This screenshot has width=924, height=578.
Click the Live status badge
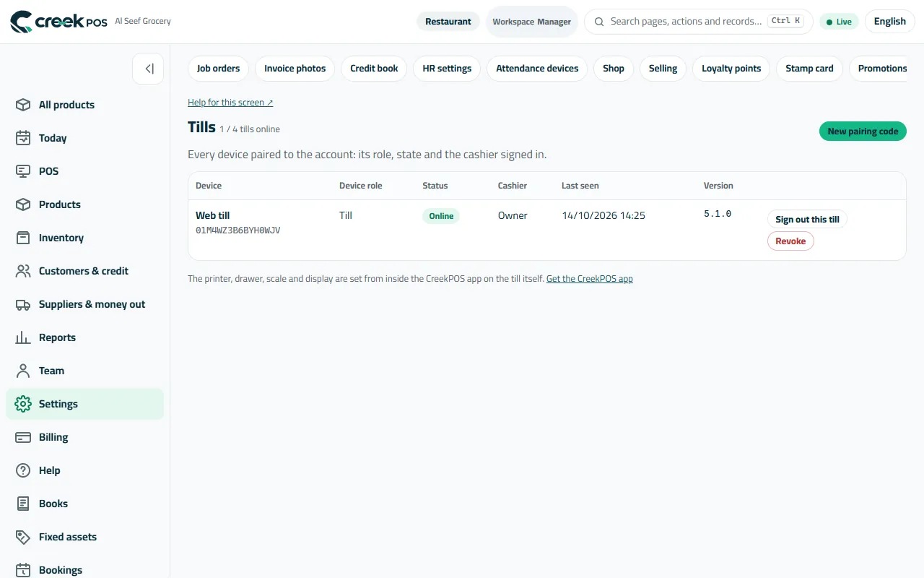tap(839, 22)
